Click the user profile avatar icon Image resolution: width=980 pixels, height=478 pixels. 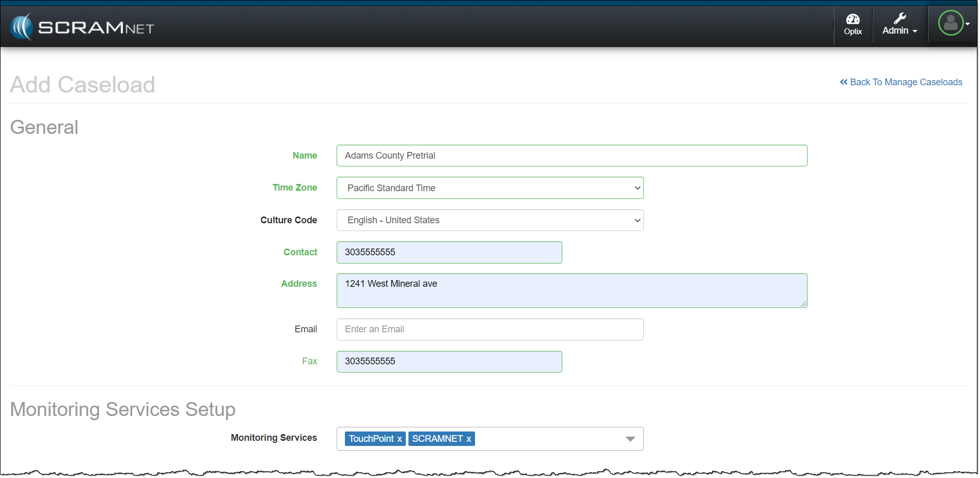pos(950,23)
